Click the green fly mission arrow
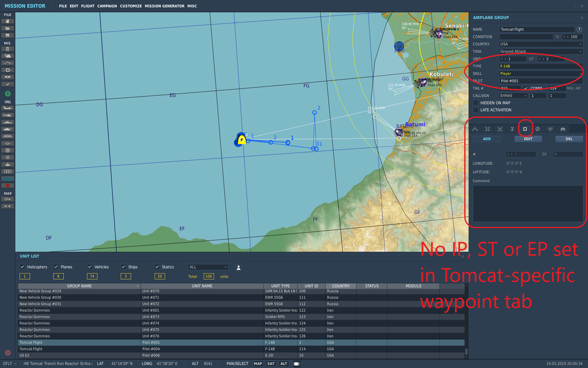The image size is (588, 368). (8, 94)
